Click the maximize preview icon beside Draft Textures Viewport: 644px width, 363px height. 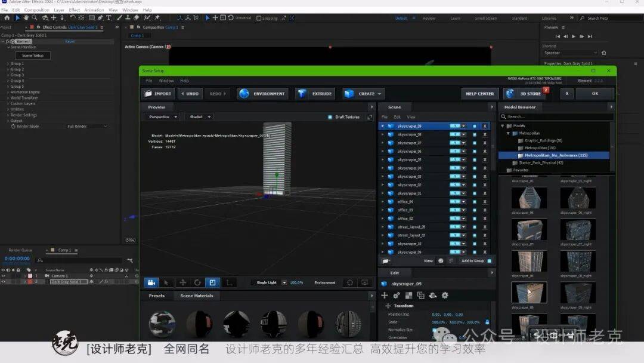(x=370, y=117)
